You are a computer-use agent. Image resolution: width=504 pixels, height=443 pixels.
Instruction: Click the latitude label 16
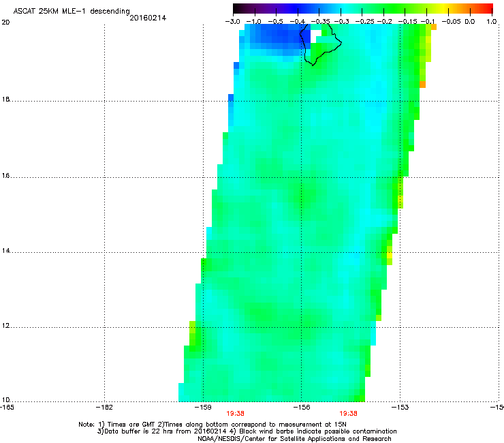pos(5,176)
